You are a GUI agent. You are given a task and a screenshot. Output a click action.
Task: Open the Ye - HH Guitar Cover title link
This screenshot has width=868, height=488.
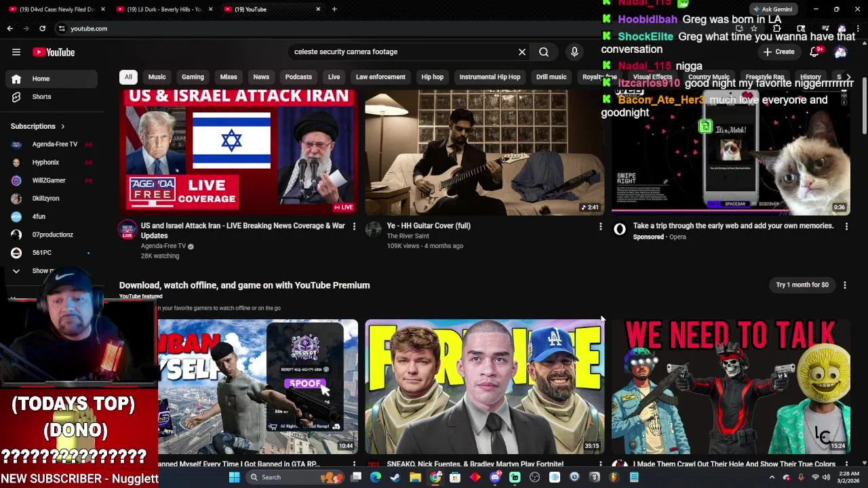pos(429,226)
